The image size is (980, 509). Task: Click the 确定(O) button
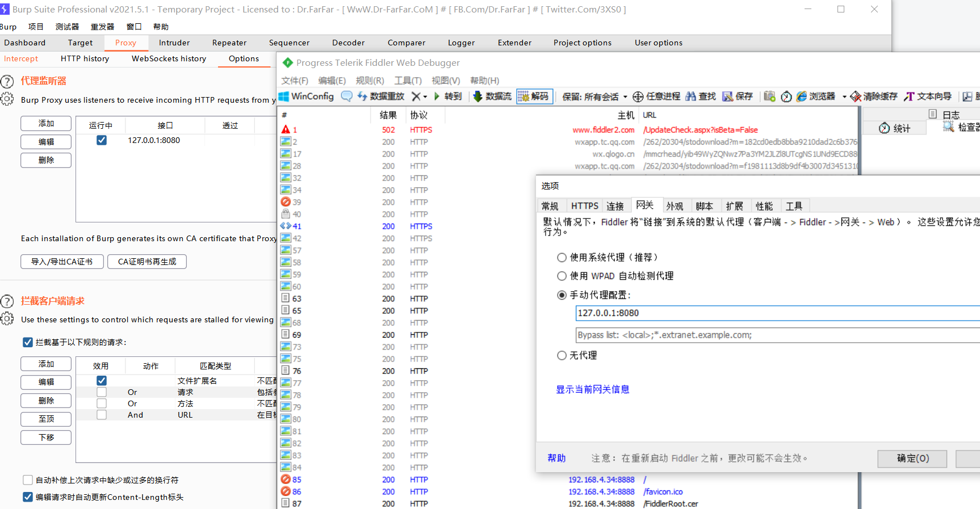click(x=912, y=458)
